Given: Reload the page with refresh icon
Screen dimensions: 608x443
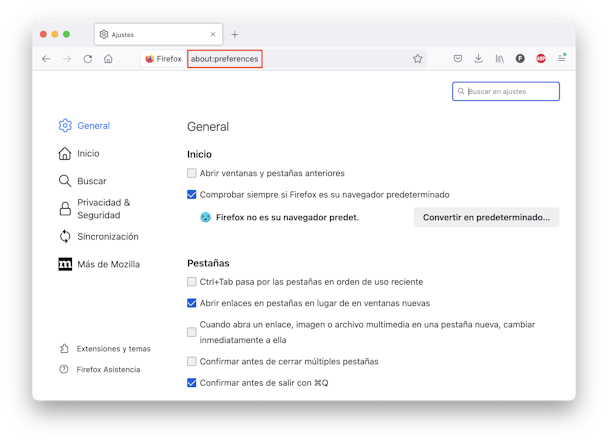Looking at the screenshot, I should point(88,59).
